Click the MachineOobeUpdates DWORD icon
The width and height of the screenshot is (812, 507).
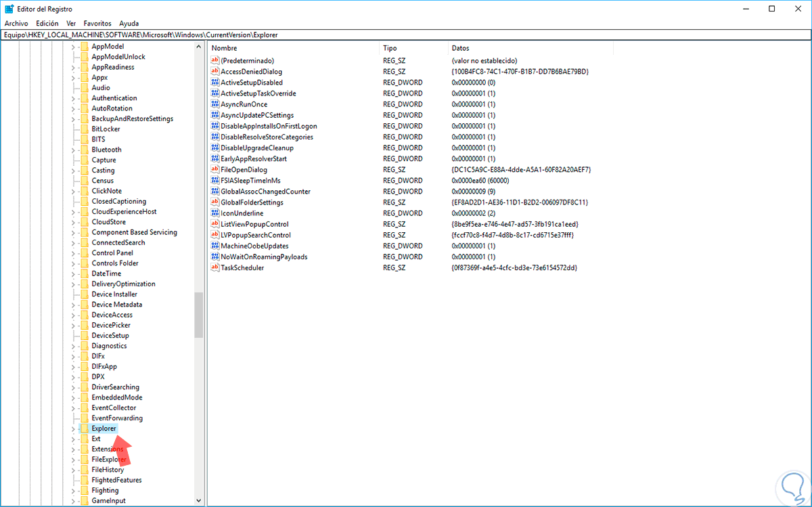[215, 246]
